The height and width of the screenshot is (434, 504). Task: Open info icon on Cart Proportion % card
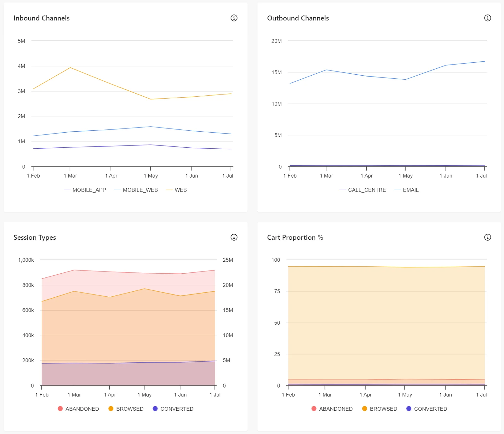coord(487,237)
